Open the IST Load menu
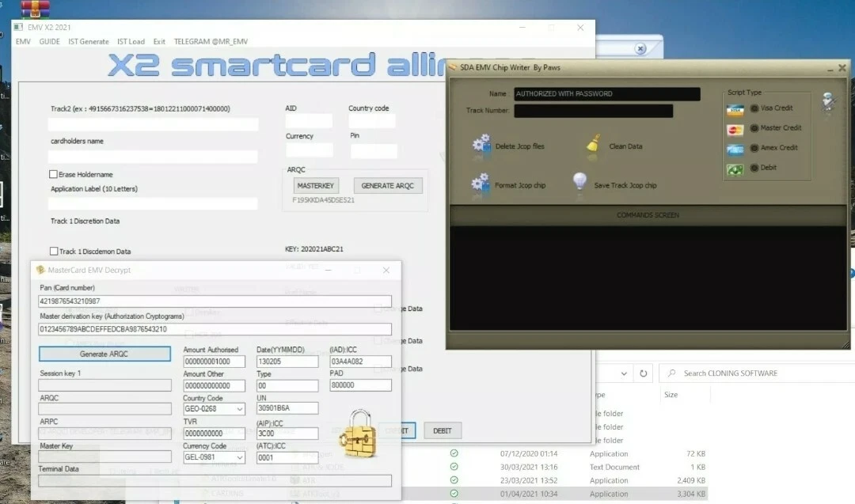 tap(131, 41)
